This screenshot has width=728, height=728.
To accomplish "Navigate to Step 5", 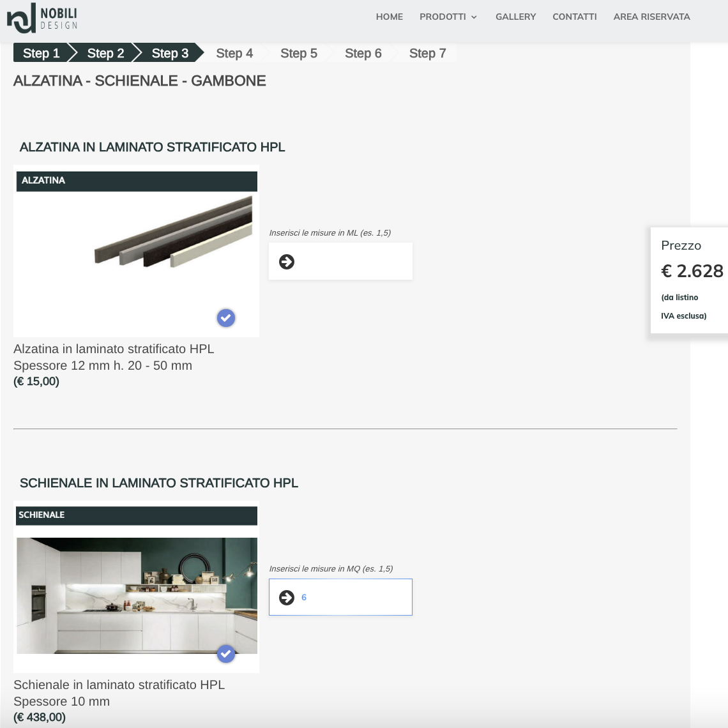I will tap(299, 54).
